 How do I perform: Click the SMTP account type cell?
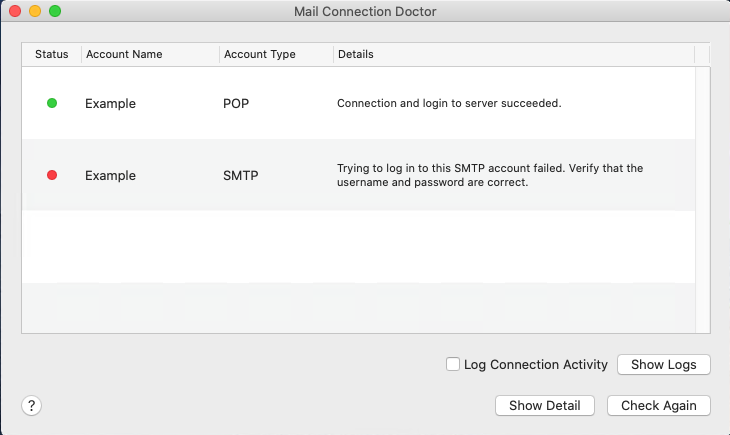point(240,175)
